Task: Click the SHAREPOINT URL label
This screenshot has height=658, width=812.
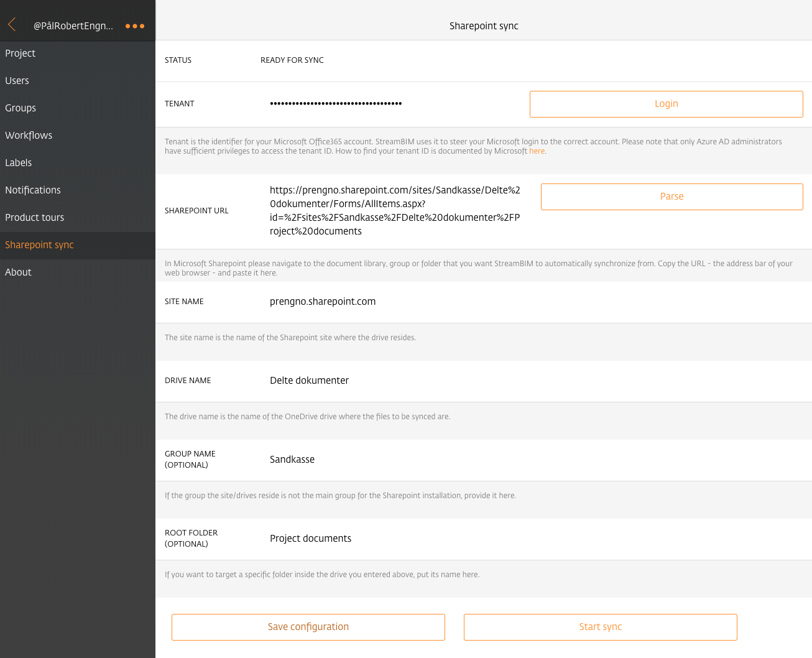Action: click(x=196, y=211)
